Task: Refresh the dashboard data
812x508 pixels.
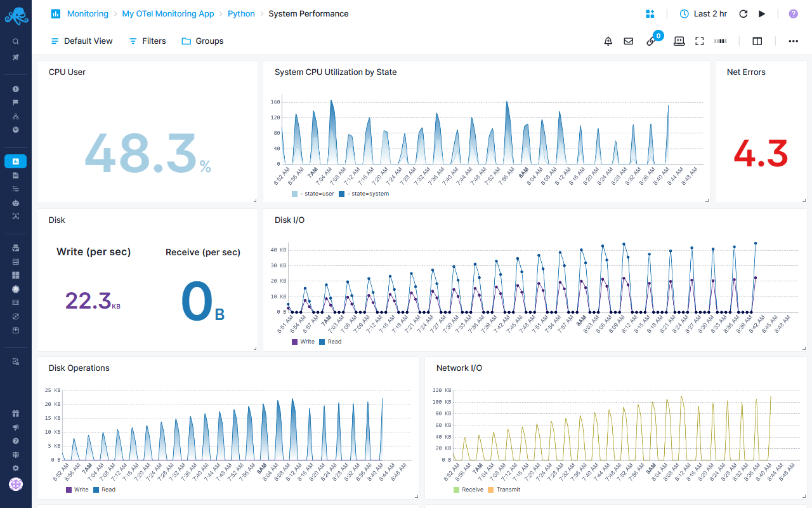Action: coord(743,13)
